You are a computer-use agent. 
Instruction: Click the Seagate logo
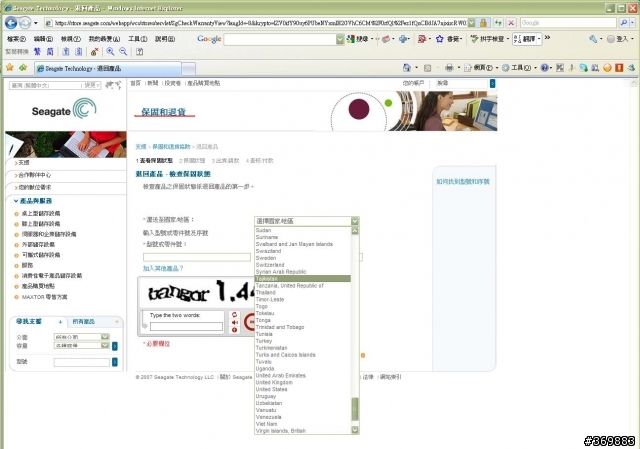point(64,109)
